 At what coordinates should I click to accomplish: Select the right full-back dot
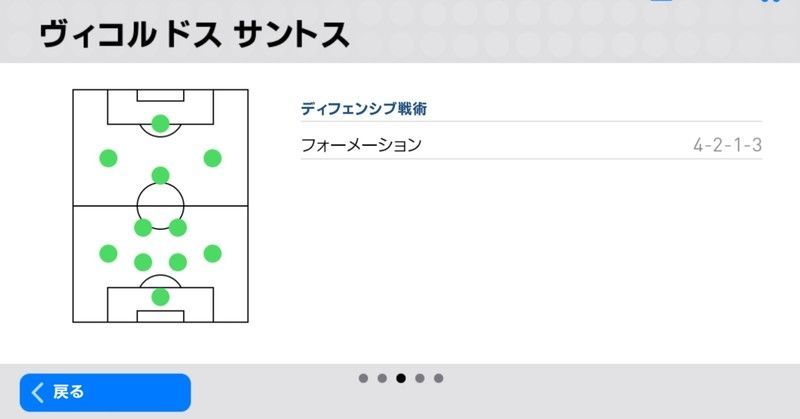(x=212, y=253)
